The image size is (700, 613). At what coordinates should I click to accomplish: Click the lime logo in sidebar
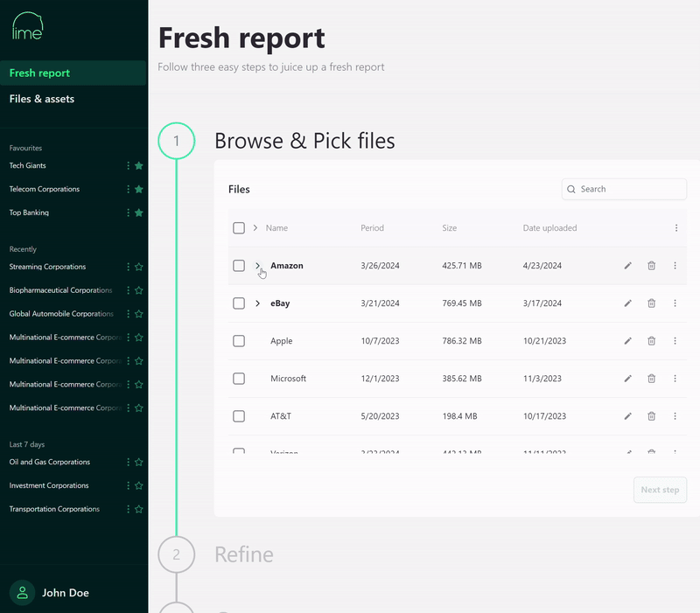pyautogui.click(x=27, y=26)
